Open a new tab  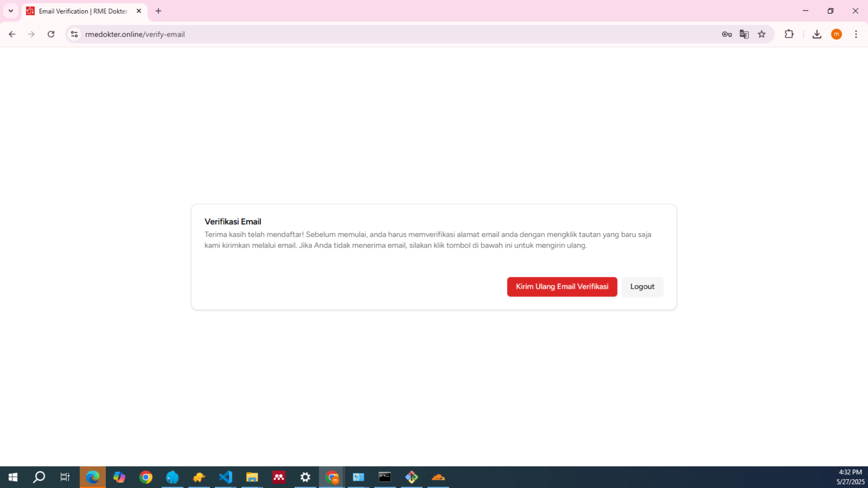[x=158, y=11]
